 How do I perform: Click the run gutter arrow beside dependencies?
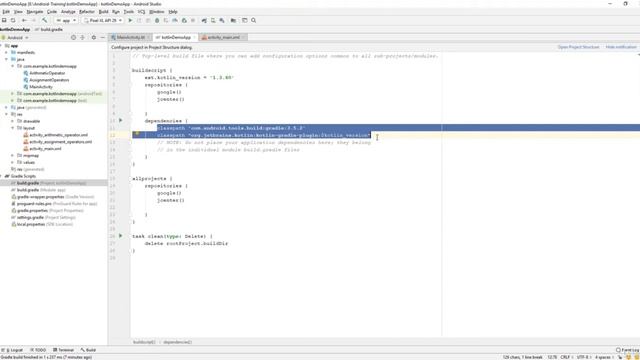tap(120, 120)
